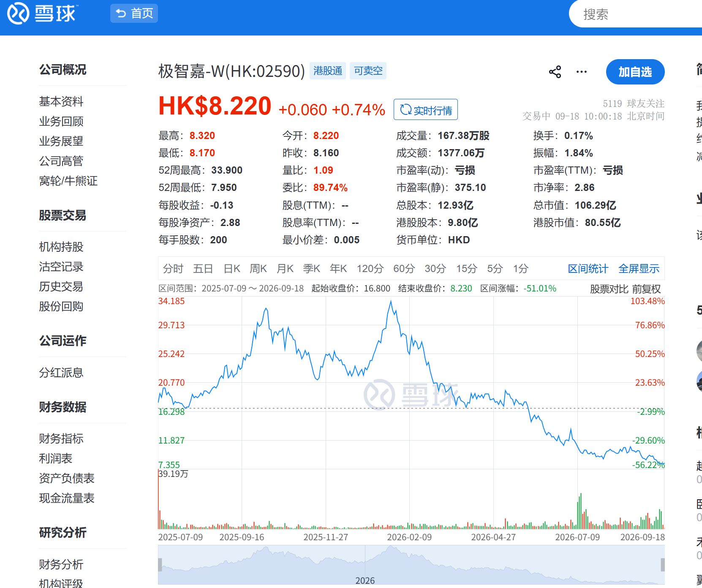Open 业务回顾 in sidebar
Image resolution: width=702 pixels, height=588 pixels.
61,121
